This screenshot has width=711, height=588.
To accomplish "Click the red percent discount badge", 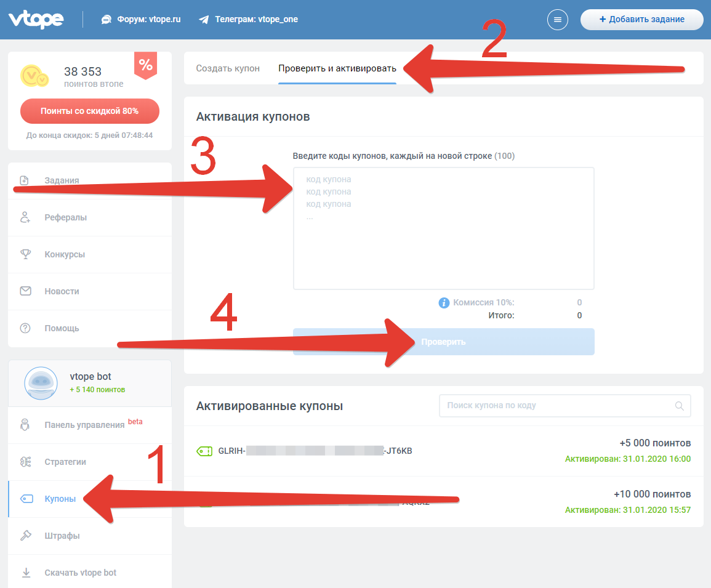I will point(145,65).
